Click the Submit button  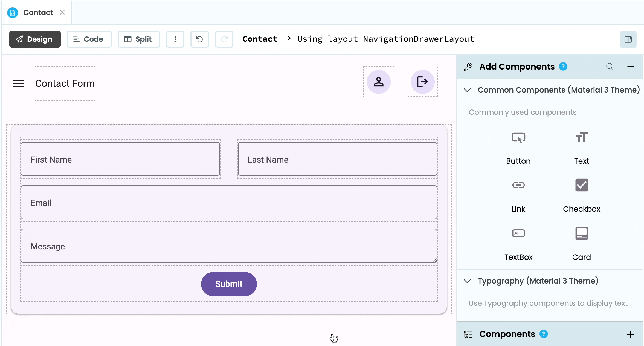(229, 284)
